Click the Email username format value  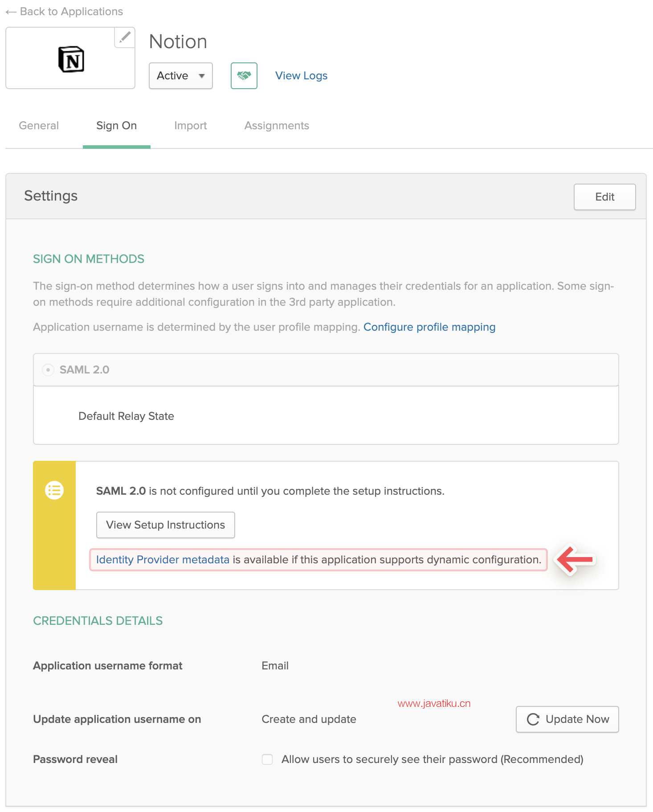pos(275,666)
